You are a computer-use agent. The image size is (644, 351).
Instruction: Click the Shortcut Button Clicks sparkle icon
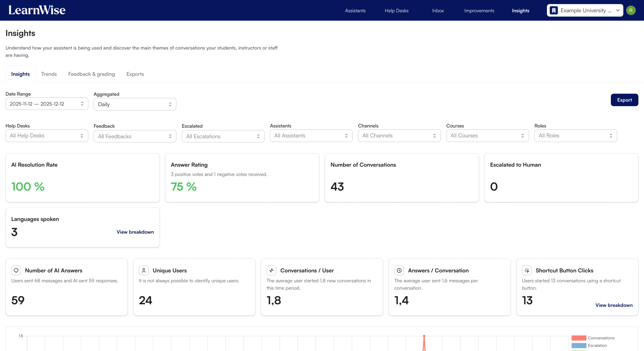point(527,270)
